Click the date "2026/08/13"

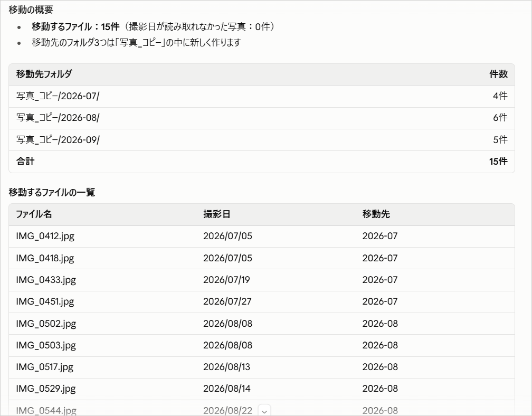(x=226, y=367)
